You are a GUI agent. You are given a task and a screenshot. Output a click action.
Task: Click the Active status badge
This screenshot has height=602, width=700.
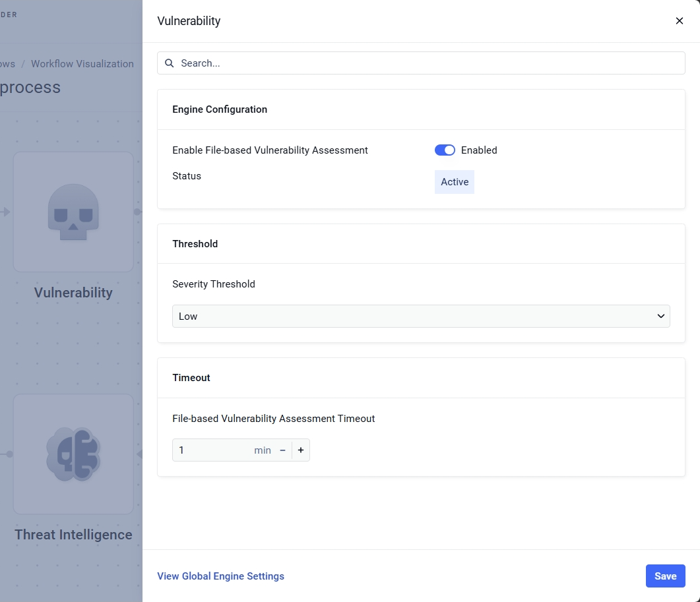point(455,182)
